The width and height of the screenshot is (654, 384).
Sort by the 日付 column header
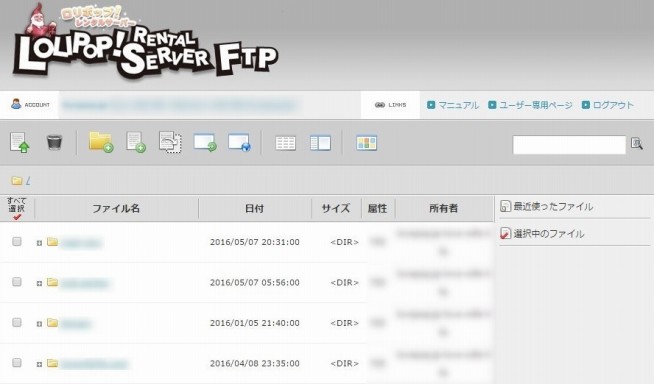pos(254,208)
